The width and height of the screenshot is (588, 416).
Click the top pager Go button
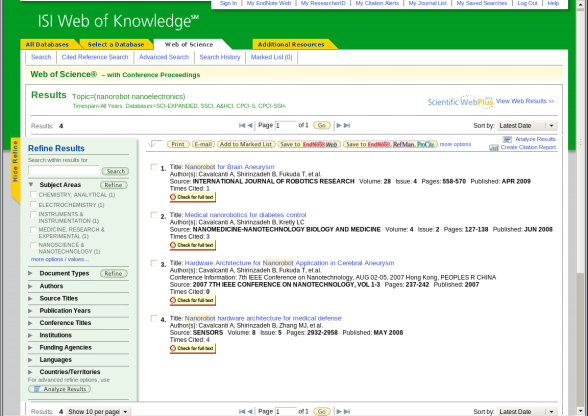[x=322, y=125]
